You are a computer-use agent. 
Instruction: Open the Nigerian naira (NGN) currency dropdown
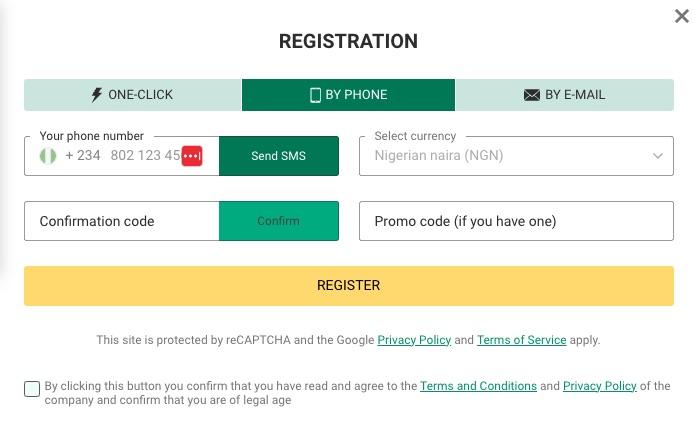(516, 156)
